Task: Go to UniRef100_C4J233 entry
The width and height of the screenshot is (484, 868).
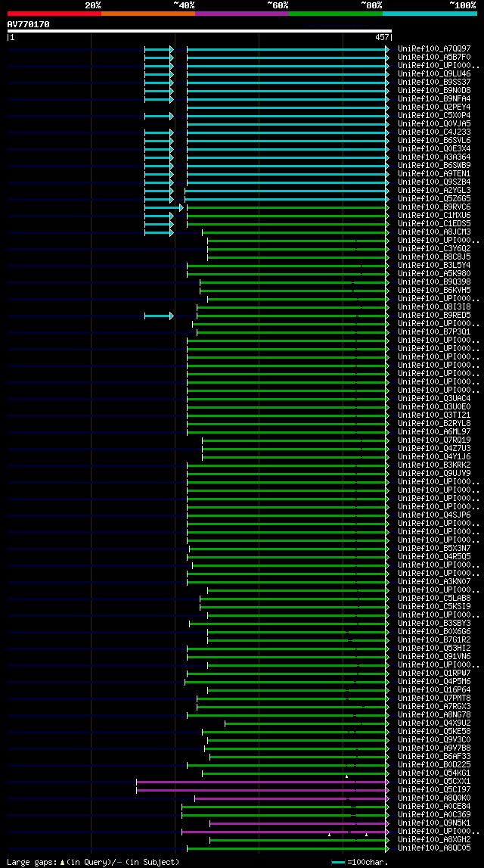Action: [434, 132]
